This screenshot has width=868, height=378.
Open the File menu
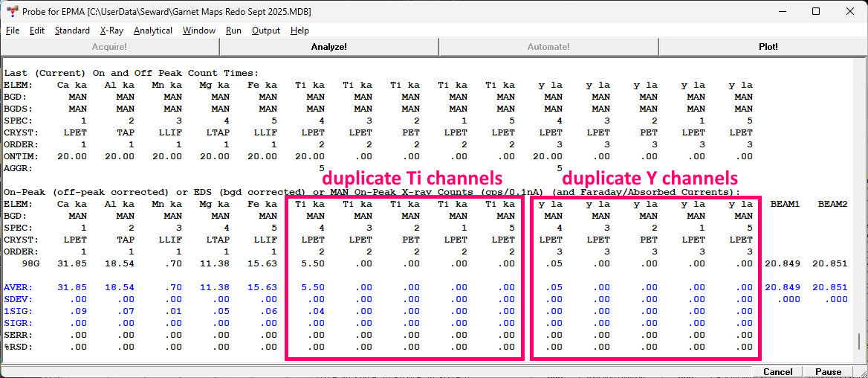coord(13,31)
